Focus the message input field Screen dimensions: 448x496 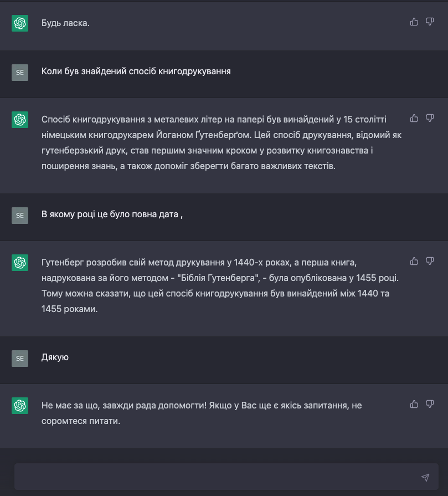216,477
